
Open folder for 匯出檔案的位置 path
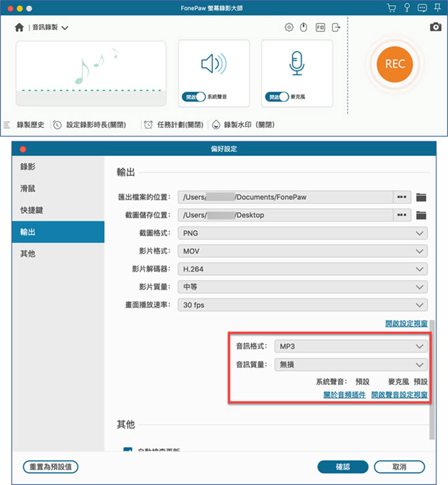pyautogui.click(x=421, y=197)
